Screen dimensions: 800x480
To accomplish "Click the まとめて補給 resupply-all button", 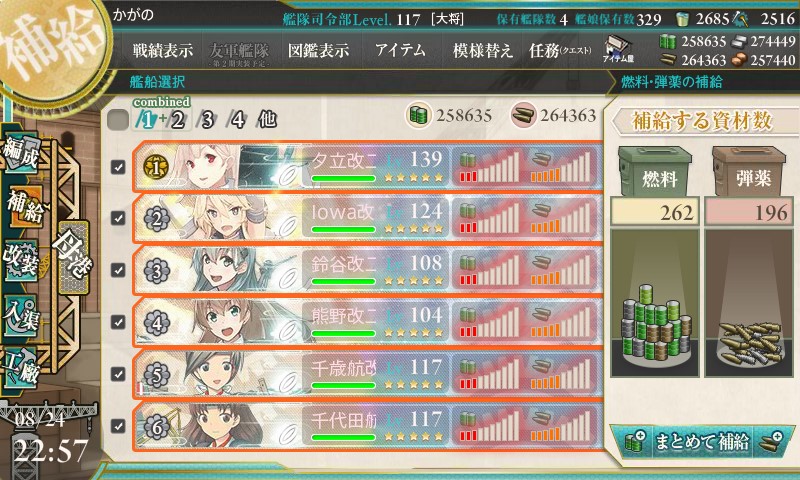I will coord(702,441).
